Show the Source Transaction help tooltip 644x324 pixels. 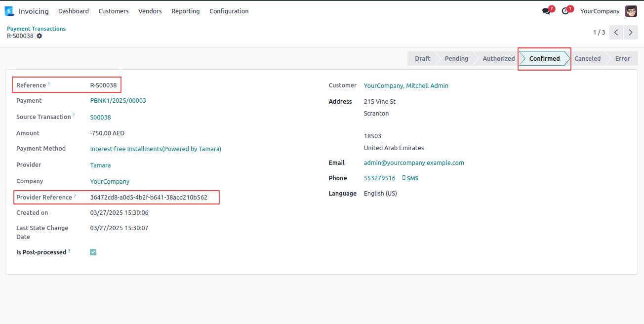74,116
